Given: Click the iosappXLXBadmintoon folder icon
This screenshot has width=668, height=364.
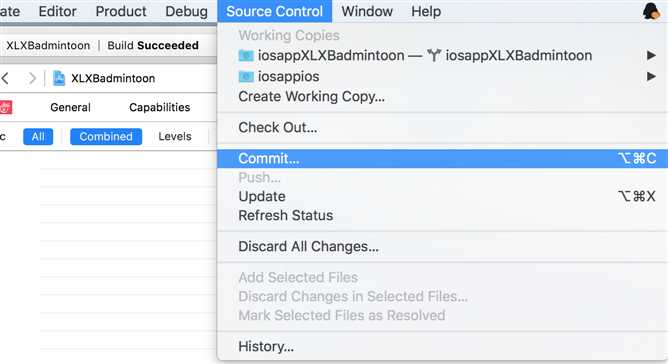Looking at the screenshot, I should (246, 55).
